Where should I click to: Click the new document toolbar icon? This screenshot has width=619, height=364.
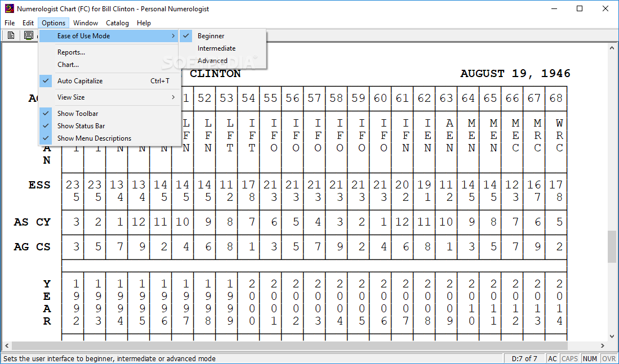point(11,35)
